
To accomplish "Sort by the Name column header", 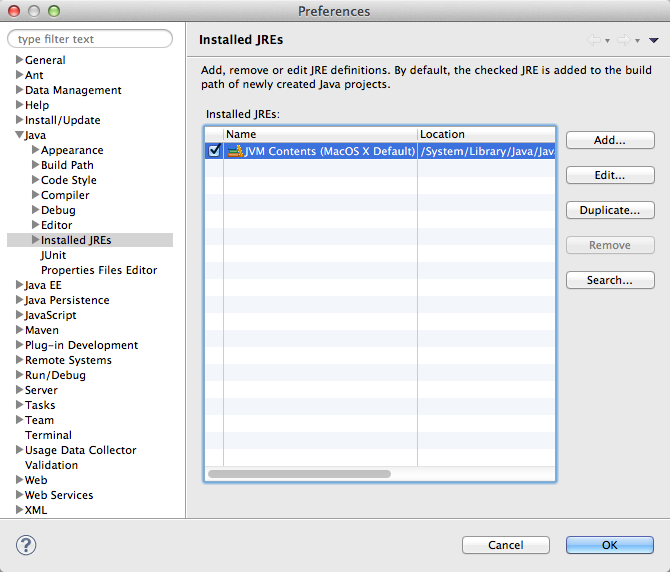I will [320, 134].
